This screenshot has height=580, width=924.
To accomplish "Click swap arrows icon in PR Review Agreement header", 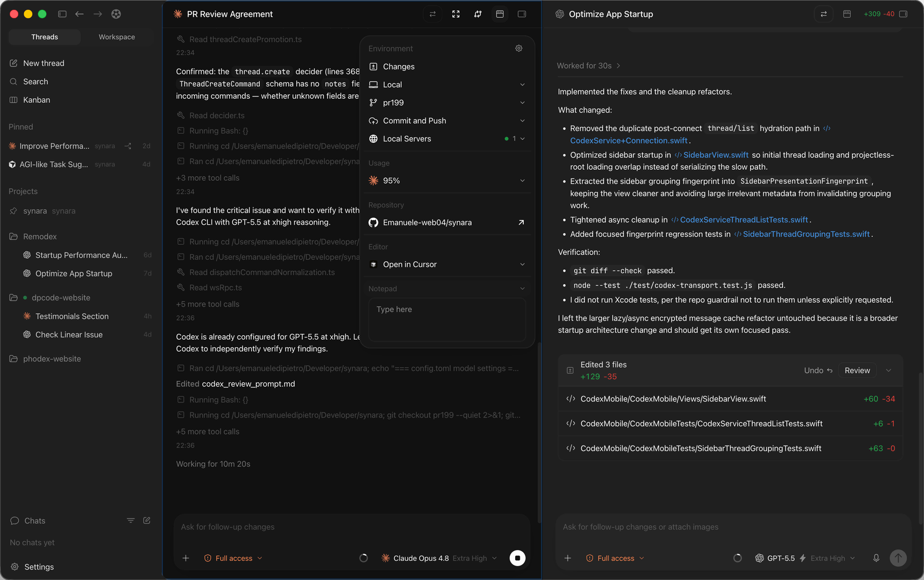I will pos(433,14).
